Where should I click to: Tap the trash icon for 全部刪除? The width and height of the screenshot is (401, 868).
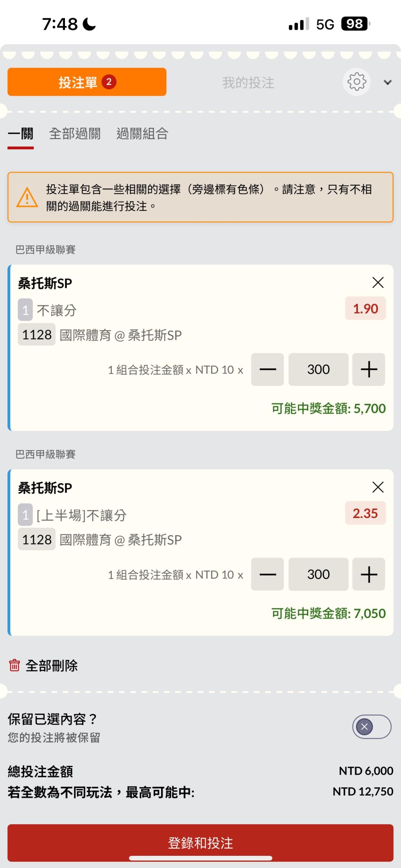(x=14, y=665)
